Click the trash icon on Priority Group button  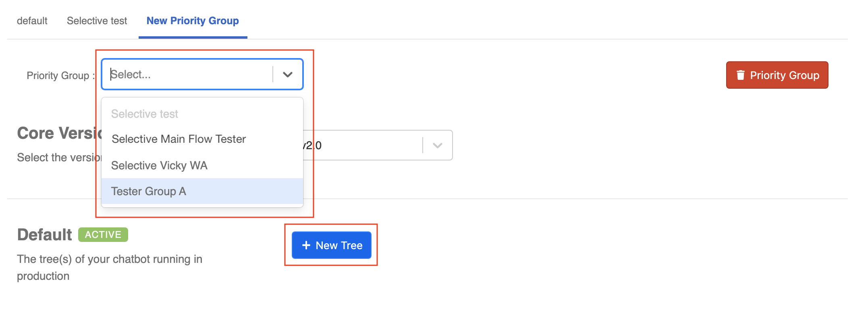740,75
